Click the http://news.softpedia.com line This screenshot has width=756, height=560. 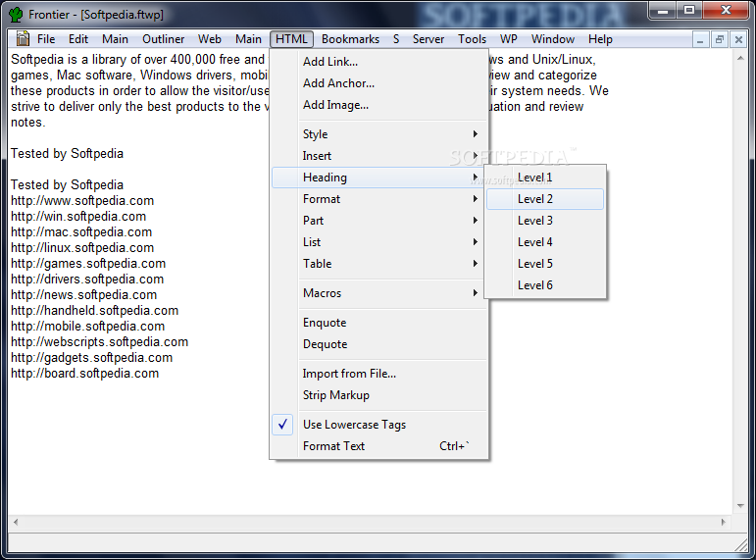84,295
